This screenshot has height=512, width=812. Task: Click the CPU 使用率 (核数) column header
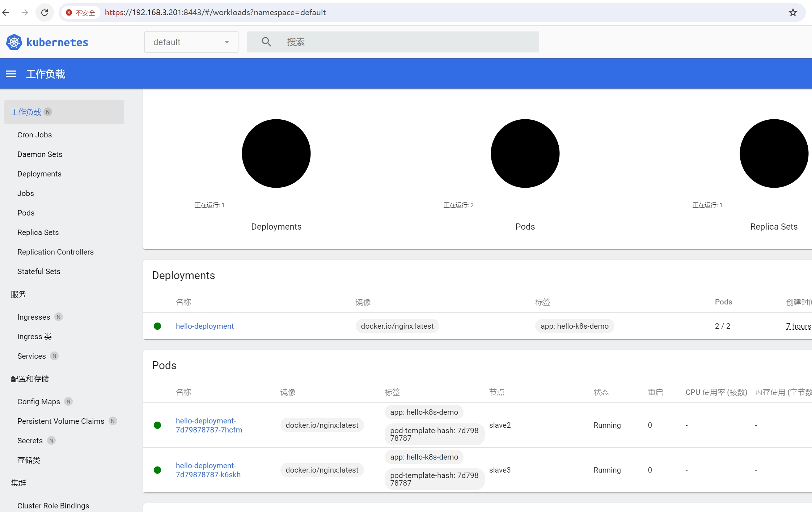[716, 392]
